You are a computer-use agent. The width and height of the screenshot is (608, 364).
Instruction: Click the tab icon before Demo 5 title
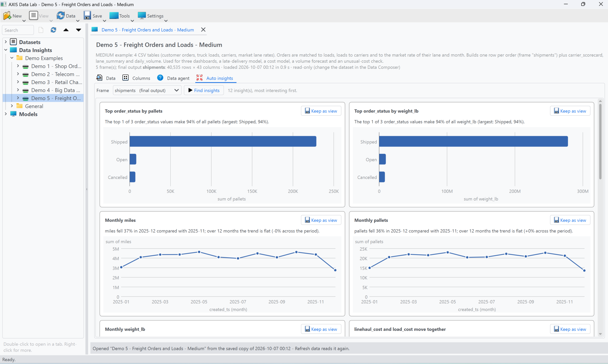[x=95, y=30]
